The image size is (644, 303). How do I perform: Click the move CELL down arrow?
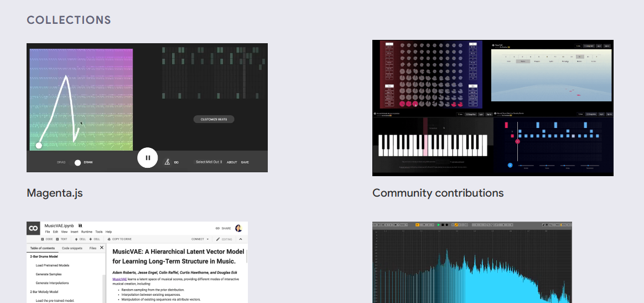click(95, 239)
